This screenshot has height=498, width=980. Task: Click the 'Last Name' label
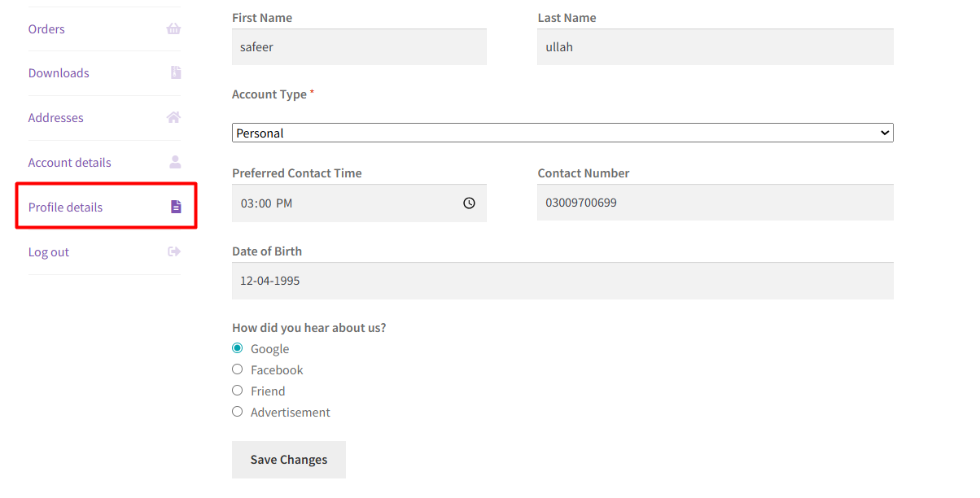point(567,18)
